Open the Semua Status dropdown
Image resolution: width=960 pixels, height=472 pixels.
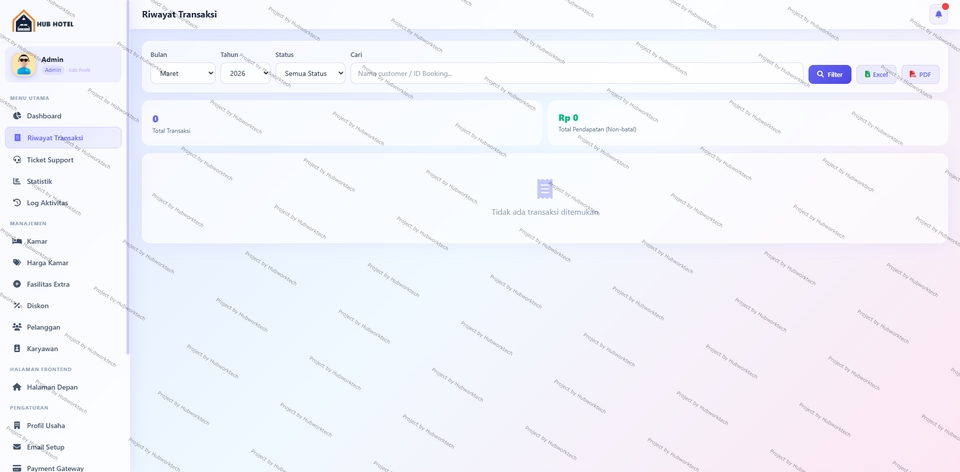click(x=310, y=73)
